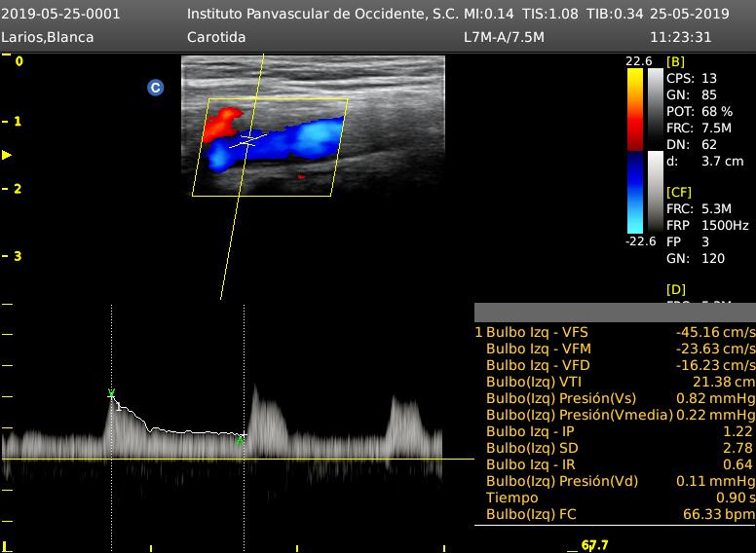The width and height of the screenshot is (756, 553).
Task: Click the gray measurement panel header bar
Action: click(x=615, y=313)
